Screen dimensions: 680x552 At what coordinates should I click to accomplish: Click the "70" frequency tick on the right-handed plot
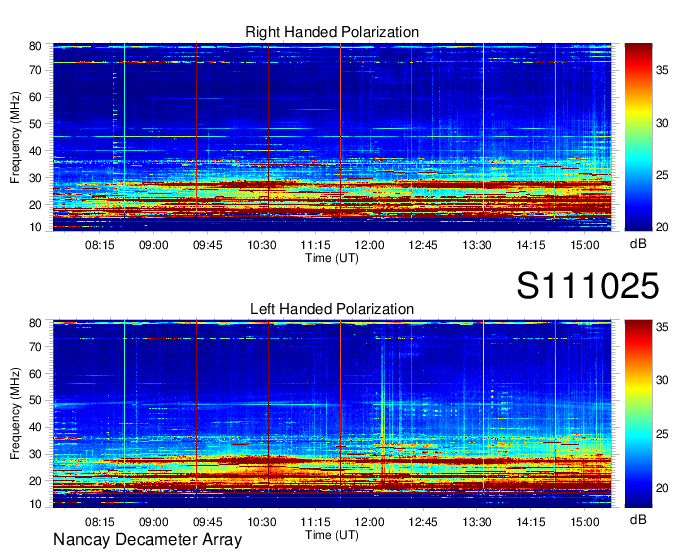35,70
